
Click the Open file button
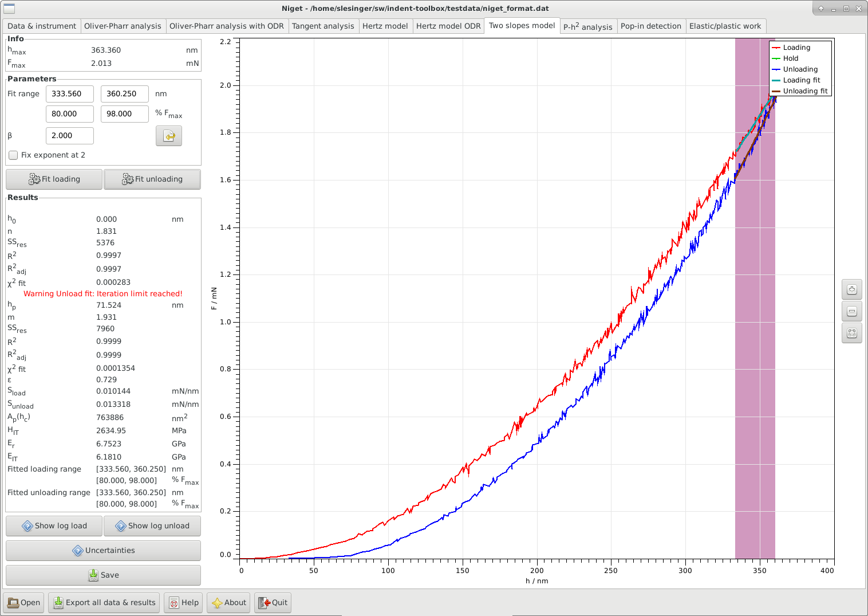coord(24,603)
